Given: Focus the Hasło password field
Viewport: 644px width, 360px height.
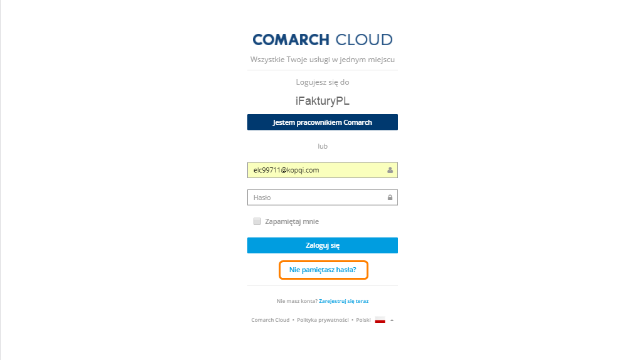Looking at the screenshot, I should 323,198.
